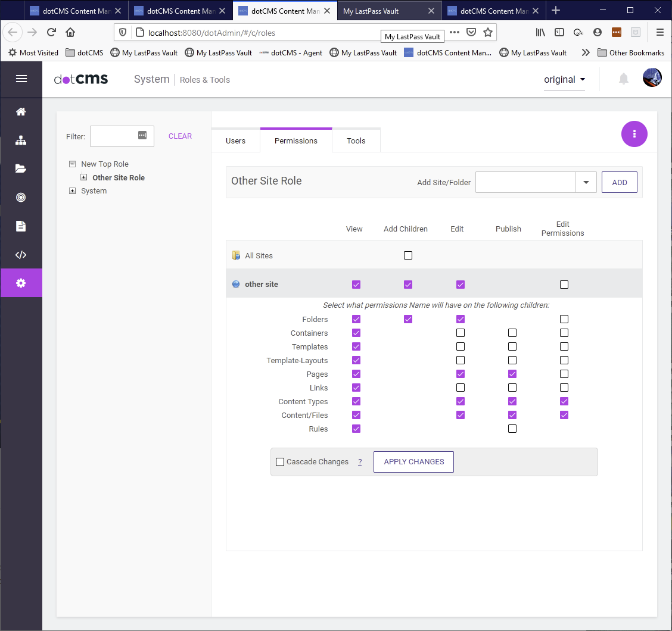
Task: Open the Add Site/Folder dropdown
Action: coord(586,182)
